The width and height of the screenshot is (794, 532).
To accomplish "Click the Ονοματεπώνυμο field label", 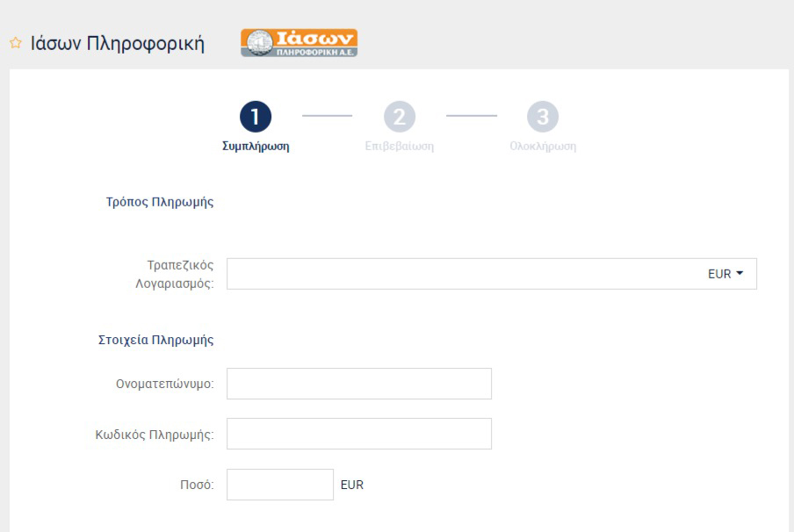I will tap(164, 385).
